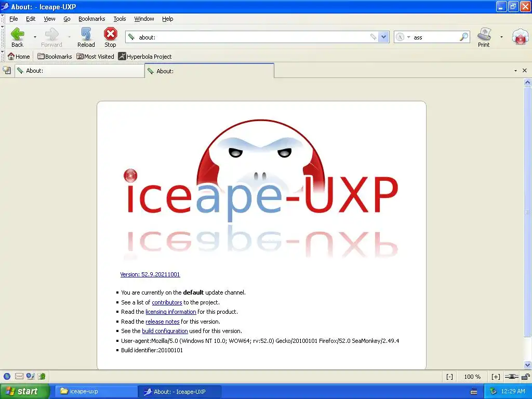The height and width of the screenshot is (399, 532).
Task: Click the online/offline connection icon
Action: [511, 377]
